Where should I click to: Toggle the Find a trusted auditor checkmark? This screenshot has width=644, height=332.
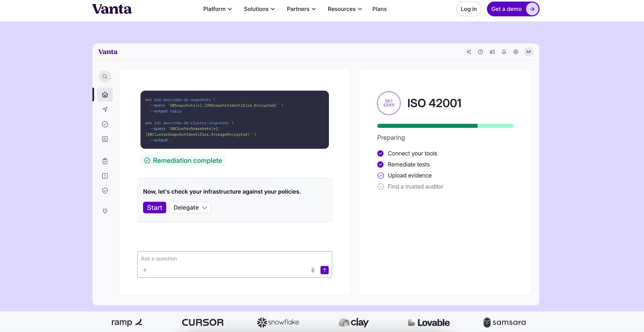tap(380, 186)
